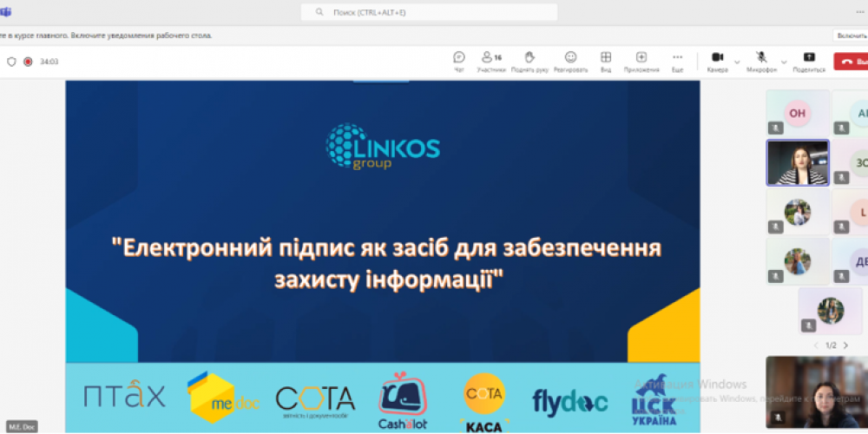
Task: Open the apps panel
Action: click(641, 61)
